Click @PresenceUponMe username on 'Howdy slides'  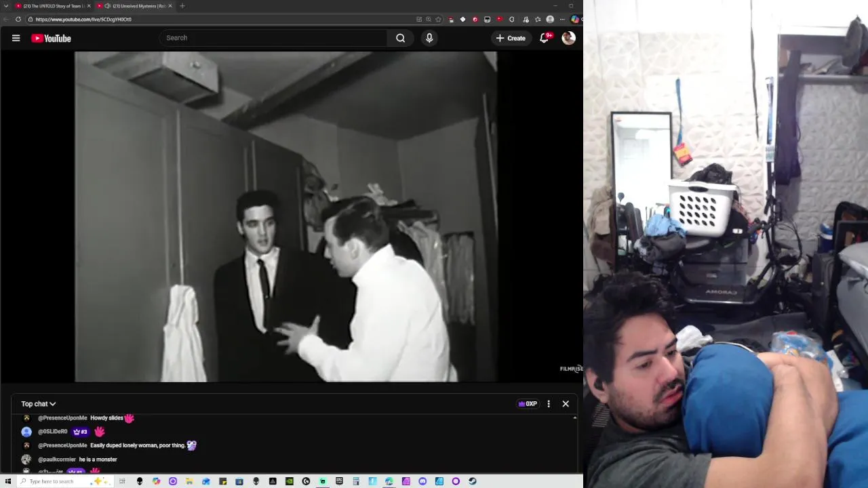[62, 418]
